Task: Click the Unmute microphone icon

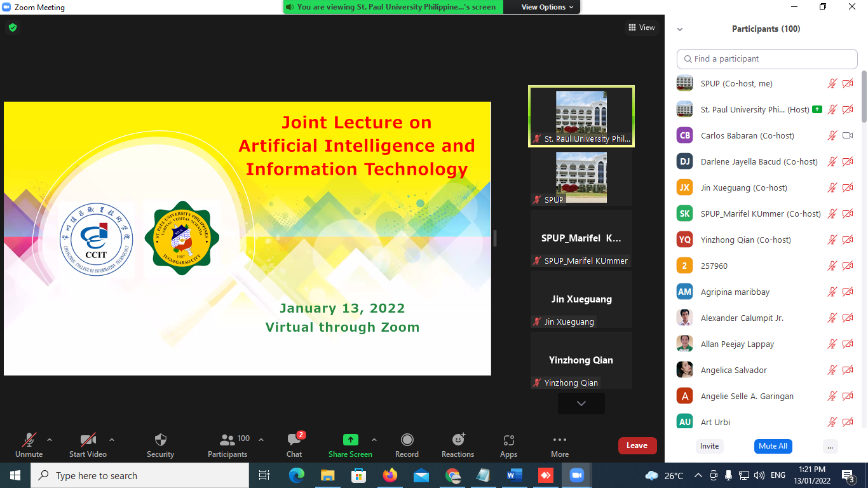Action: pyautogui.click(x=29, y=440)
